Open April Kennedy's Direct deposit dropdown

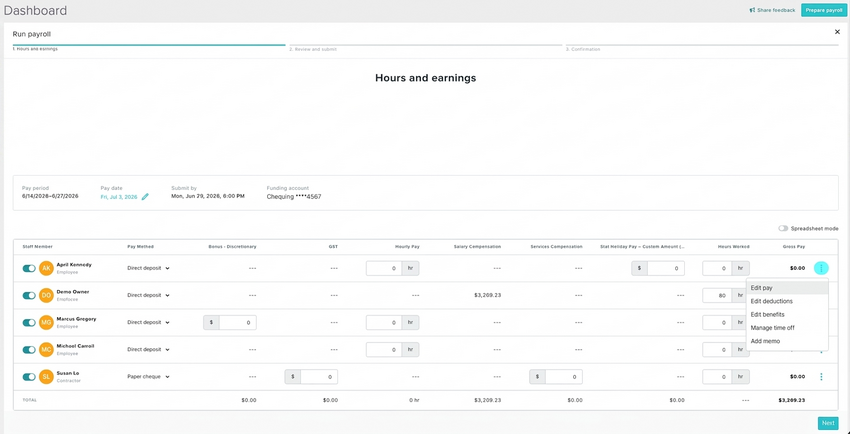point(148,268)
